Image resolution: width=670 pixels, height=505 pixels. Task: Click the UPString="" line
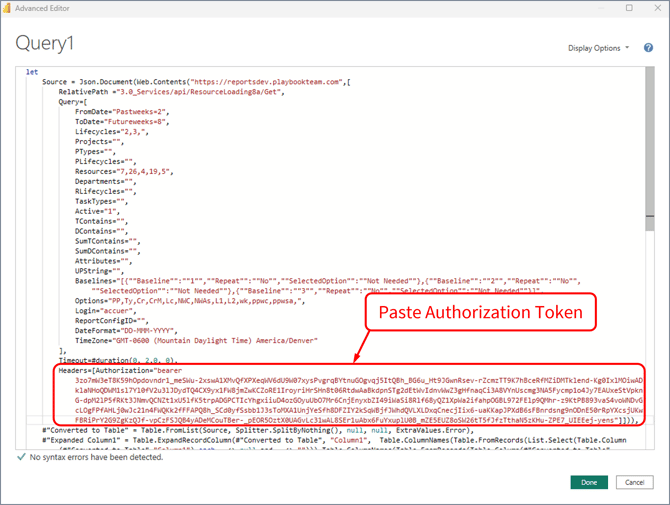pos(100,271)
